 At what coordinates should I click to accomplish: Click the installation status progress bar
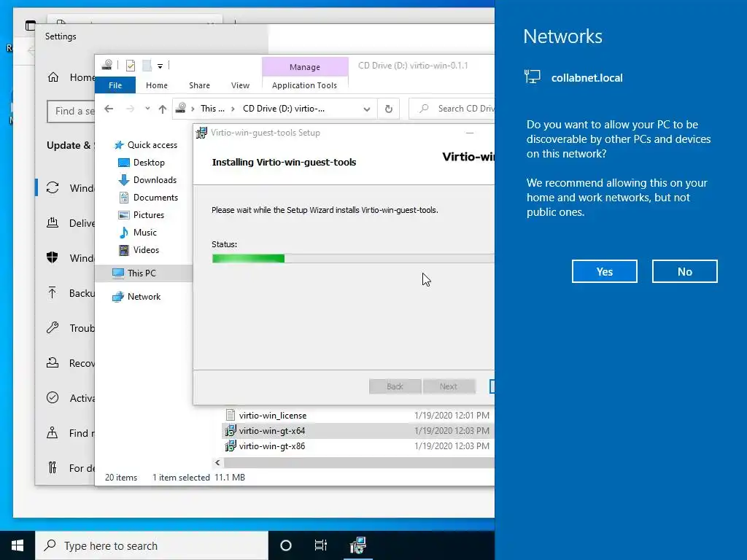(353, 259)
